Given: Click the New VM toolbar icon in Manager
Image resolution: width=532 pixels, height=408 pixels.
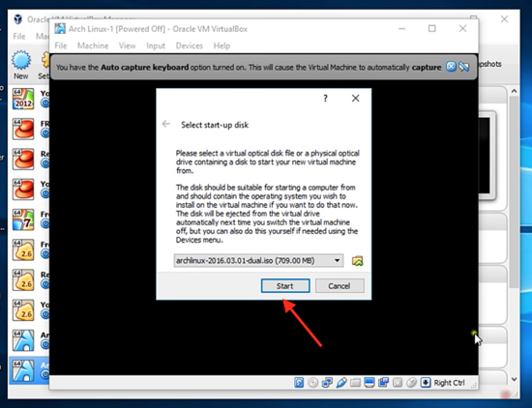Looking at the screenshot, I should (21, 65).
